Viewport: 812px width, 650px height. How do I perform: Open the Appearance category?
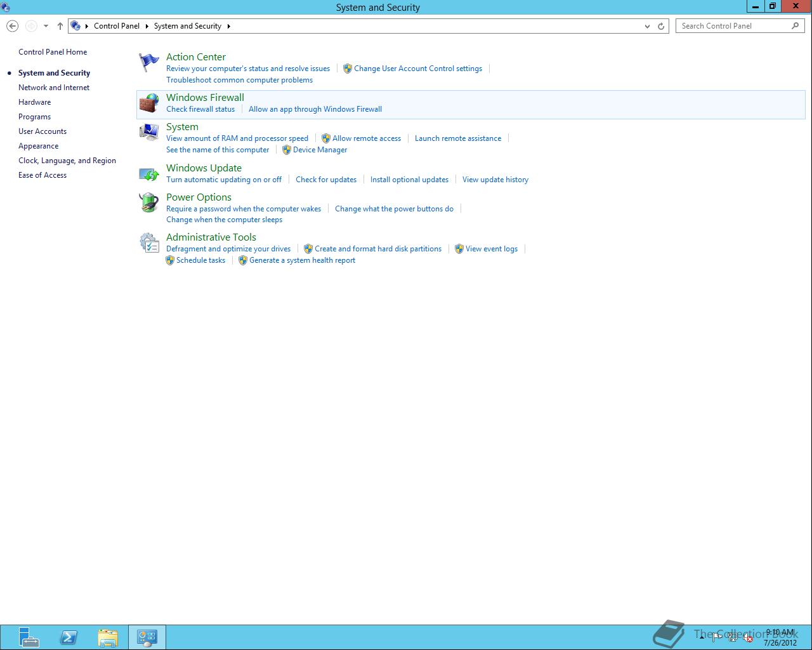38,146
